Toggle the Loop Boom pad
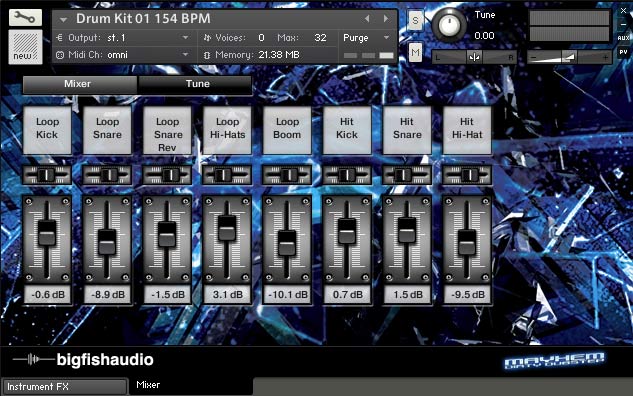Screen dimensions: 633x396 click(287, 130)
